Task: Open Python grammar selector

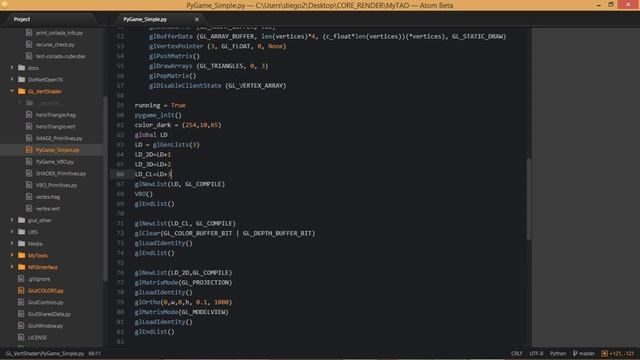Action: click(x=558, y=353)
